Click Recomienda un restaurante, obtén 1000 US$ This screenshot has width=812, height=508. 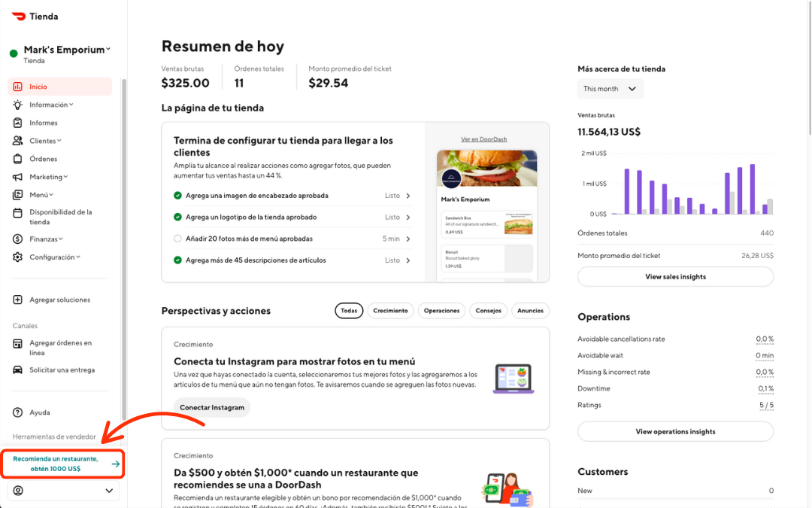[x=62, y=464]
